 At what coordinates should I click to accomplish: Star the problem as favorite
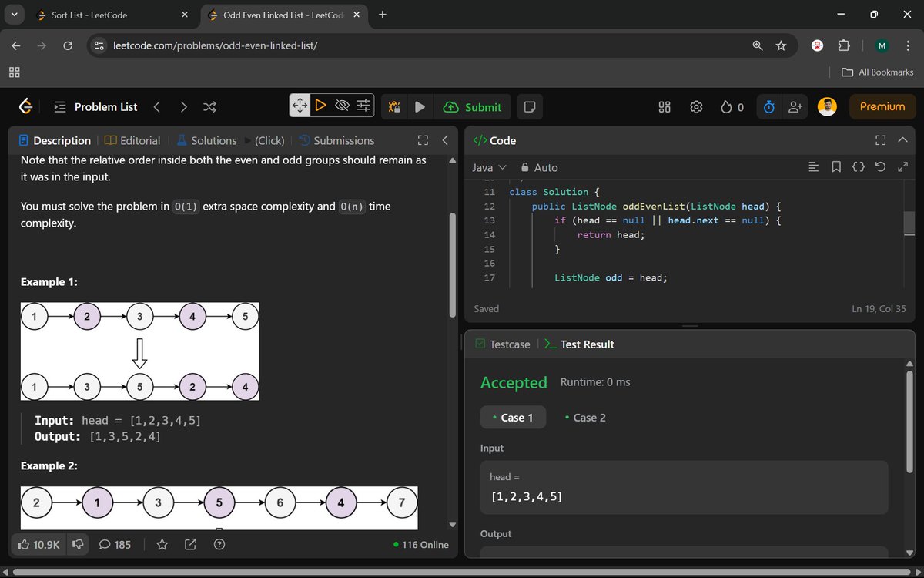tap(162, 545)
